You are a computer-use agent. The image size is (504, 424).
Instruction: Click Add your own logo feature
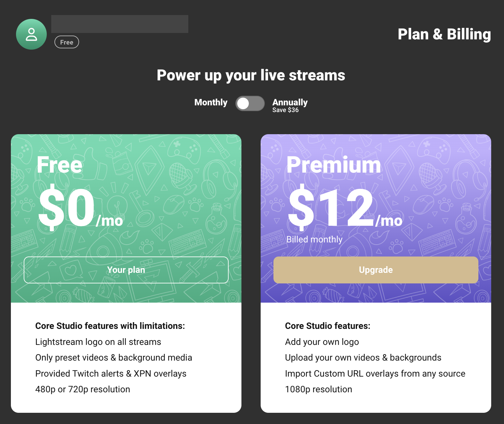[322, 342]
